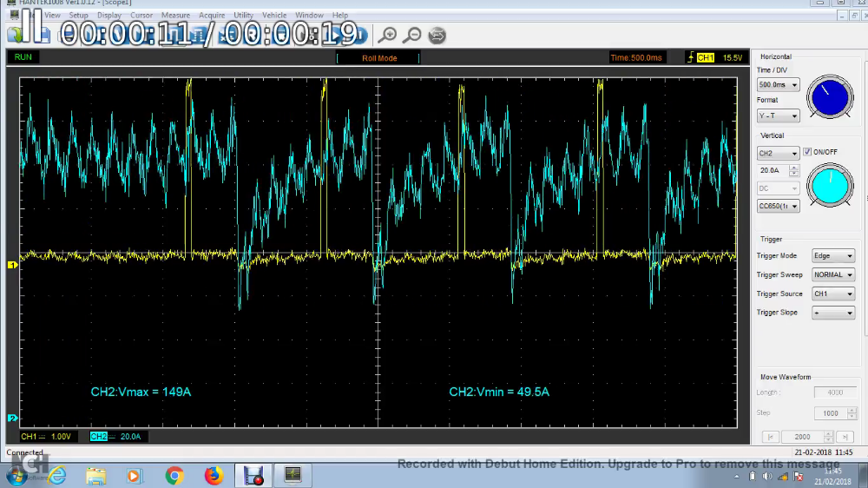868x488 pixels.
Task: Click the zoom in magnifier icon
Action: tap(388, 35)
